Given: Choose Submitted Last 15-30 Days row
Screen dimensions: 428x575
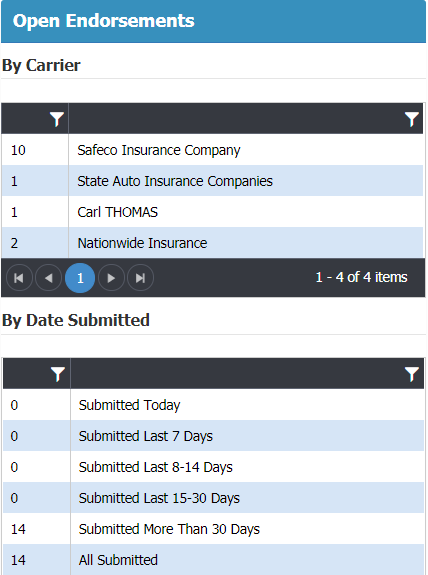Looking at the screenshot, I should click(x=213, y=498).
